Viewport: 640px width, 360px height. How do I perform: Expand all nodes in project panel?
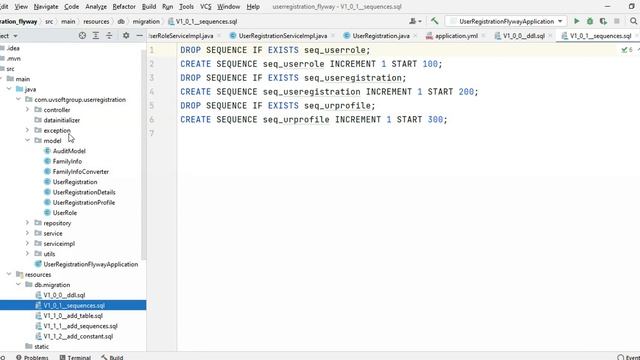click(96, 36)
